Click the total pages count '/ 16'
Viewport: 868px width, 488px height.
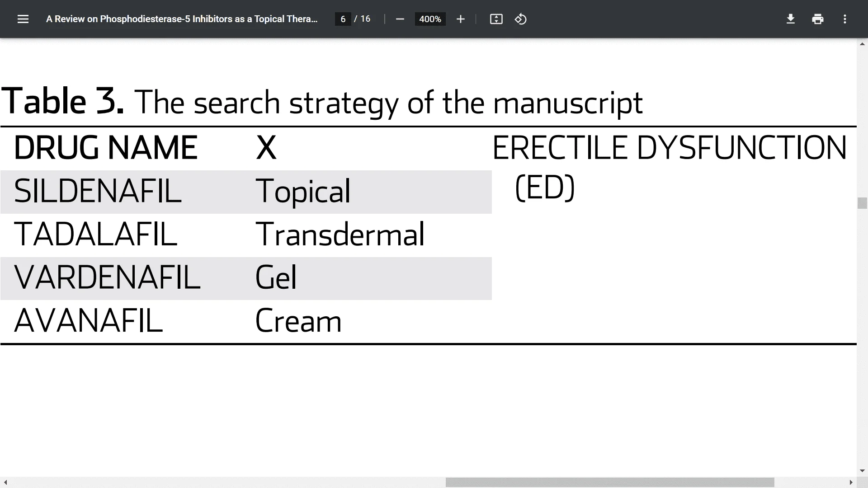[x=362, y=19]
